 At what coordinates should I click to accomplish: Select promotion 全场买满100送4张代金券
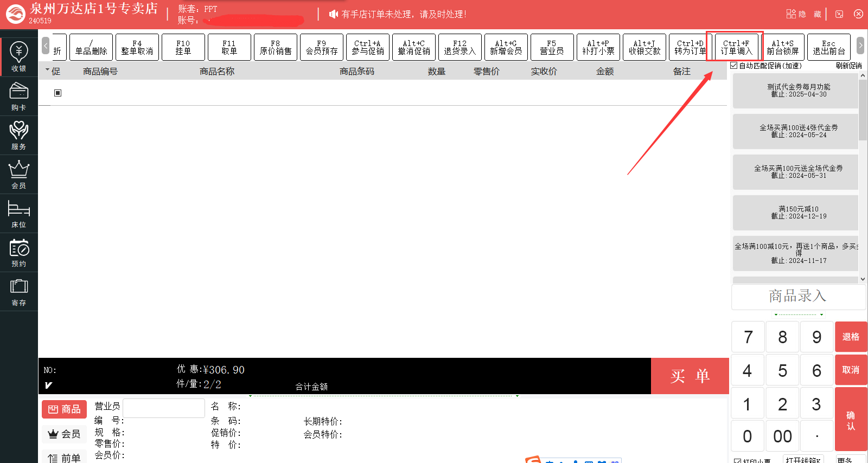(x=795, y=131)
